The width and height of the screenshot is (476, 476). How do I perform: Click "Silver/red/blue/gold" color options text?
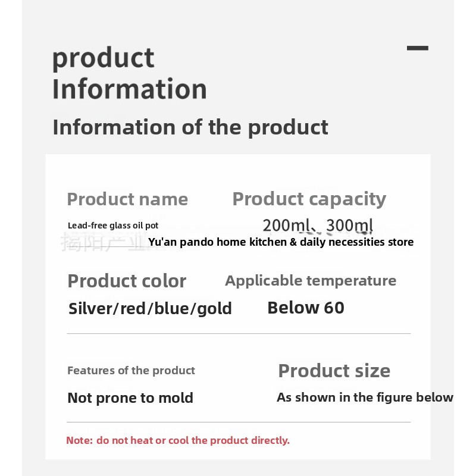coord(150,308)
